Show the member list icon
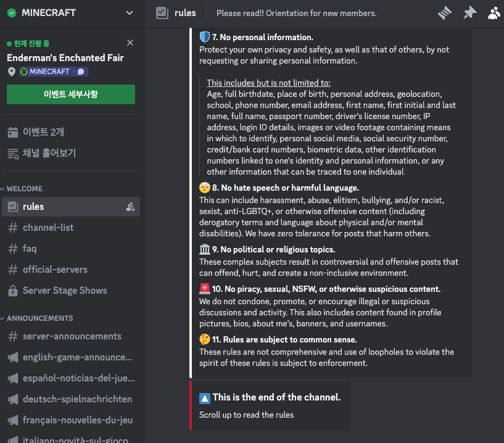The height and width of the screenshot is (443, 504). click(494, 13)
